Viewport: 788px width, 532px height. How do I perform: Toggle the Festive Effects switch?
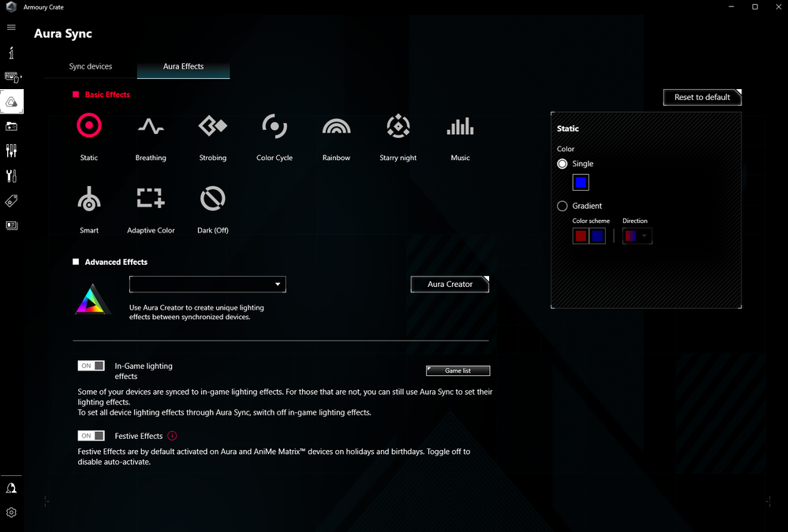coord(91,436)
